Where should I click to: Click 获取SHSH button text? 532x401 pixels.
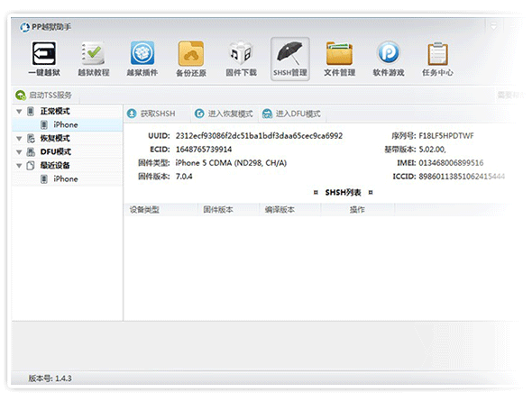click(x=158, y=114)
